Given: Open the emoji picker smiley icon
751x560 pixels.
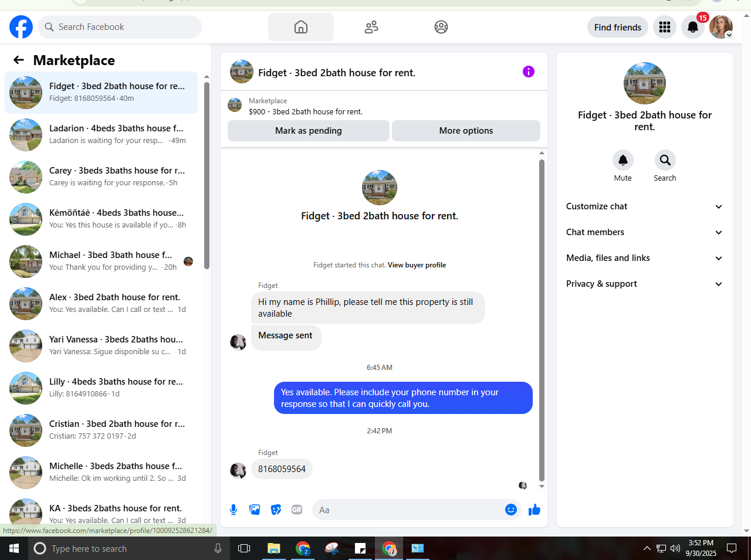Looking at the screenshot, I should pos(511,510).
